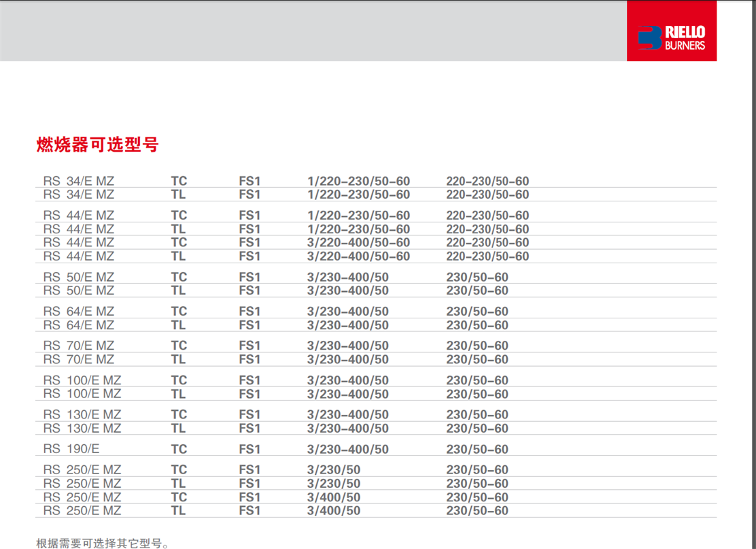Click 1/220–230/50–60 in RS 44/E MZ TL row
Viewport: 756px width, 549px height.
coord(359,229)
